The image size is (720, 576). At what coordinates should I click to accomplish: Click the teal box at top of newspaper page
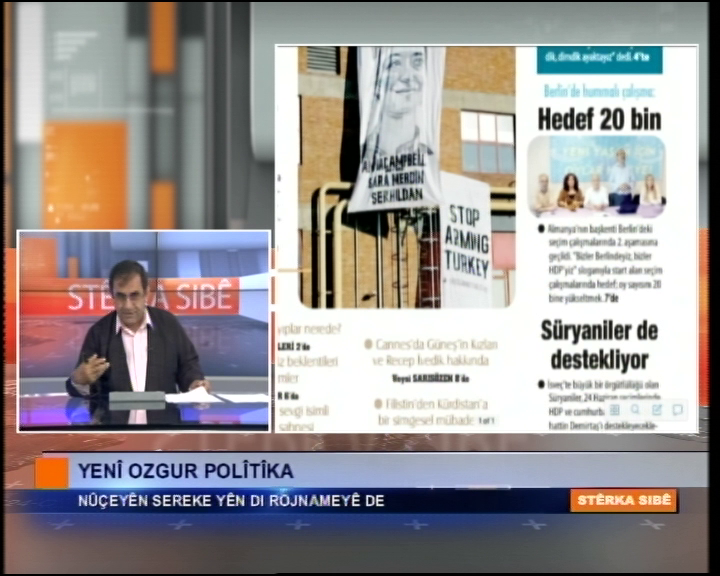click(x=600, y=60)
